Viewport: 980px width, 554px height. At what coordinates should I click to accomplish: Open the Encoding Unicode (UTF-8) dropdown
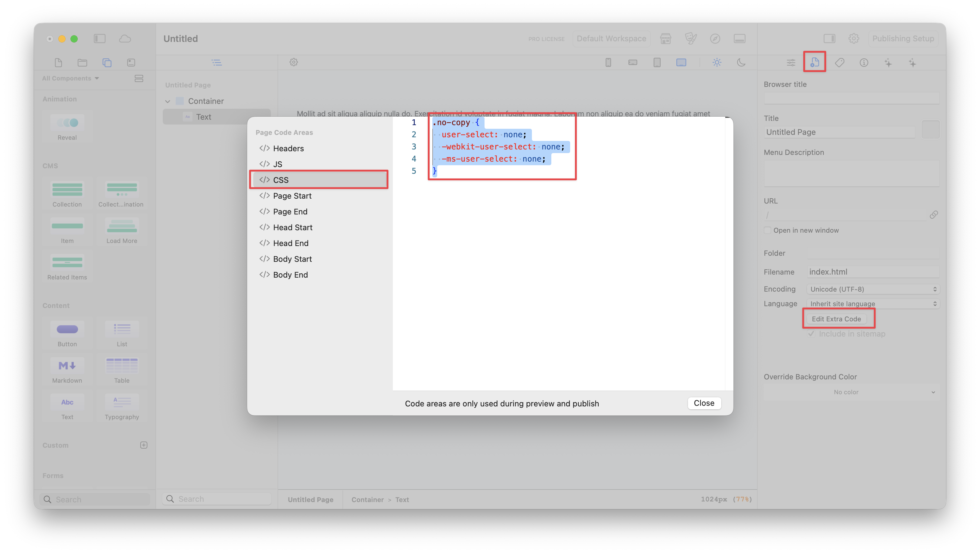click(x=873, y=289)
